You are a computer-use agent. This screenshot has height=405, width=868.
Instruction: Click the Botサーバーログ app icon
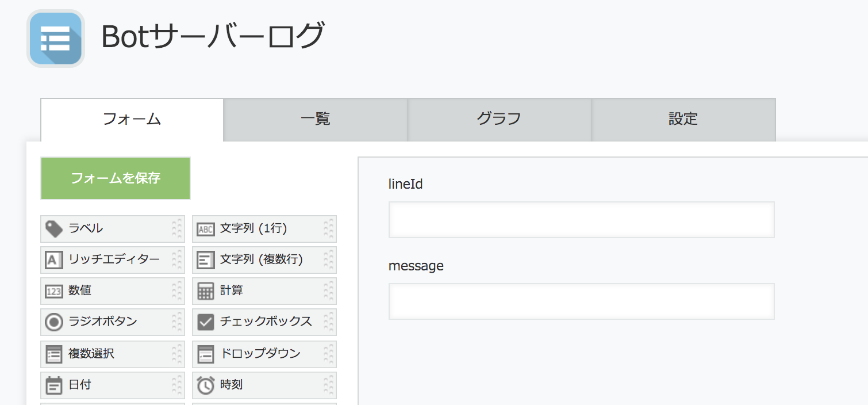point(56,39)
